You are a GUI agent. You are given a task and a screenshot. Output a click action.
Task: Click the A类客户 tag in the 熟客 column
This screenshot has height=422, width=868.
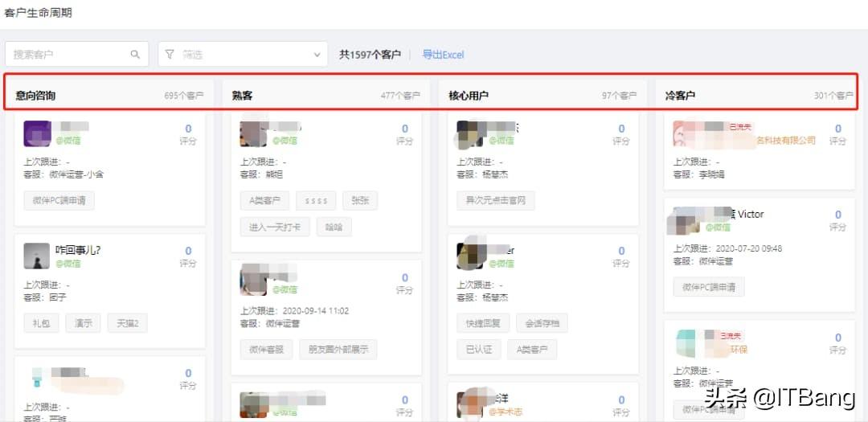coord(264,200)
